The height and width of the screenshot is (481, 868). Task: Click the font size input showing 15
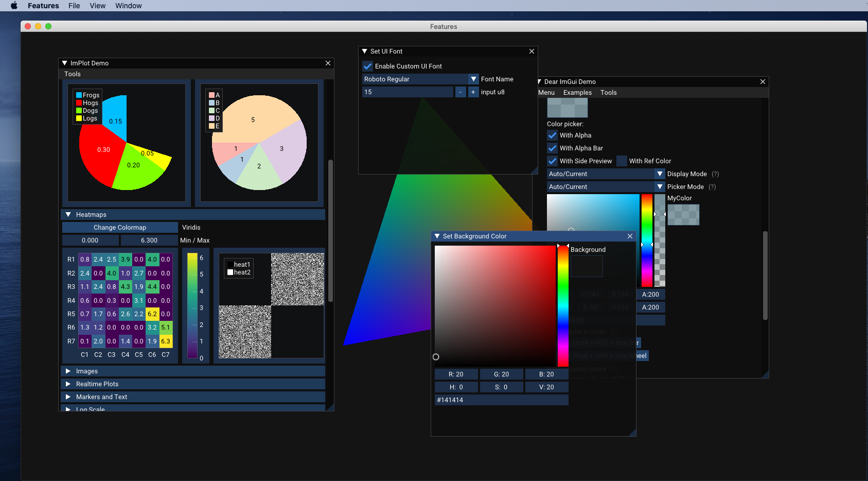tap(408, 92)
